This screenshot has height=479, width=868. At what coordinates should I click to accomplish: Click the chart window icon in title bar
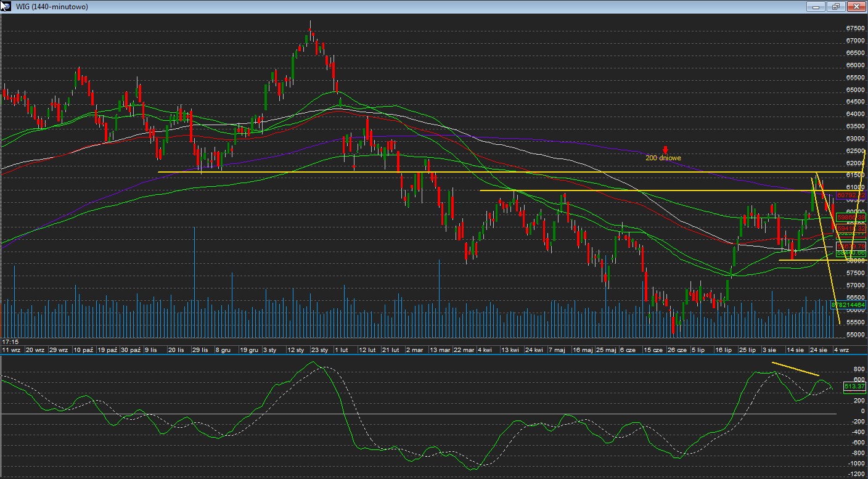coord(6,6)
